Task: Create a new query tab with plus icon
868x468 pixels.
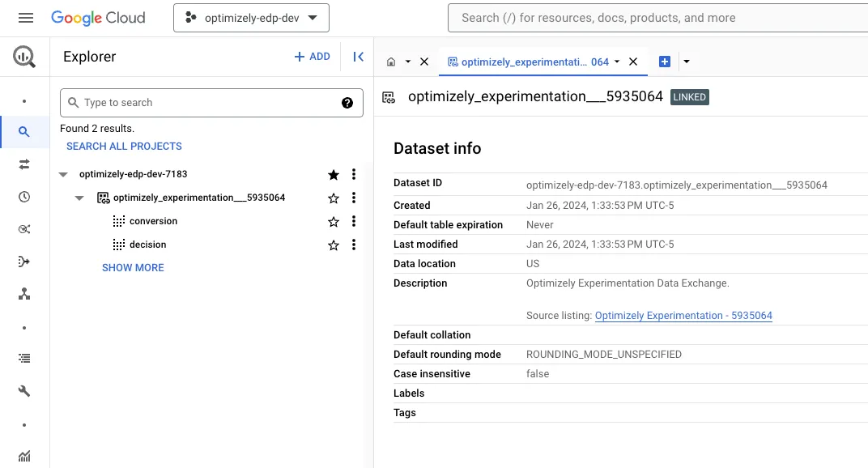Action: click(x=665, y=62)
